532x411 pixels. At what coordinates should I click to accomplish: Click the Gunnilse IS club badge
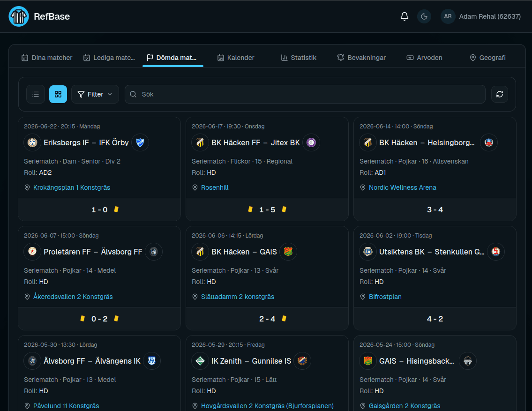[x=302, y=361]
